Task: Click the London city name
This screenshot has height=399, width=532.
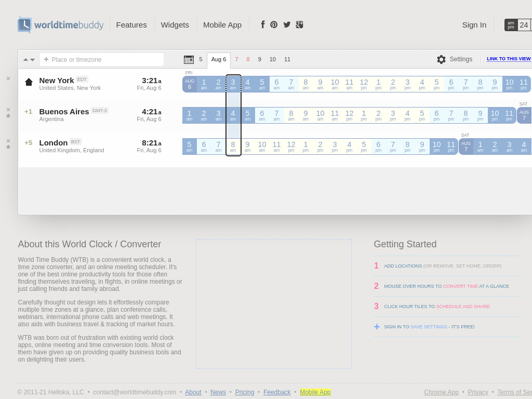Action: pos(54,143)
